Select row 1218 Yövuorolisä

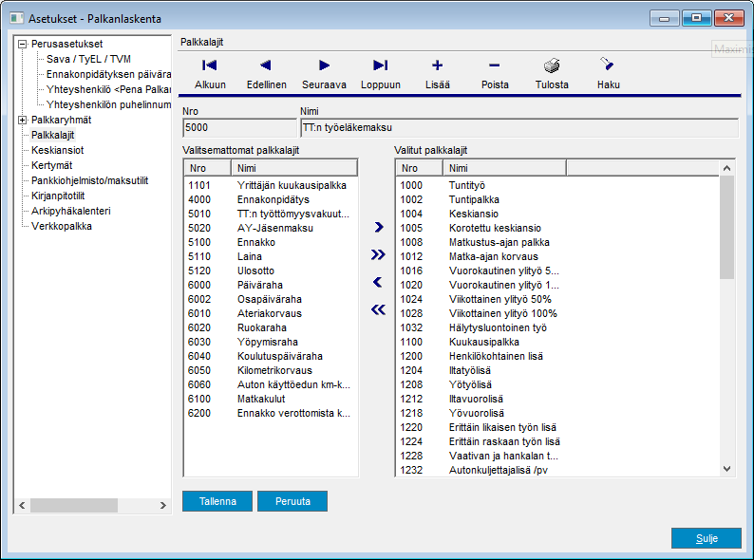[557, 414]
